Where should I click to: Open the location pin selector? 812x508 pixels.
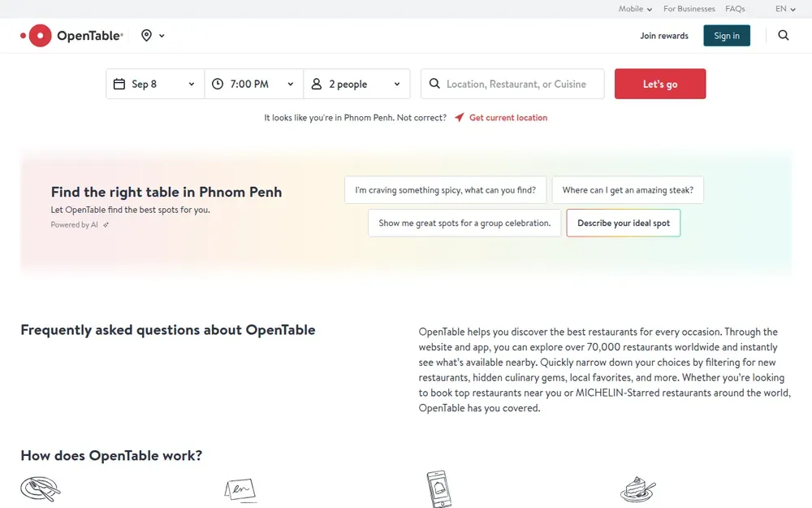(x=146, y=35)
